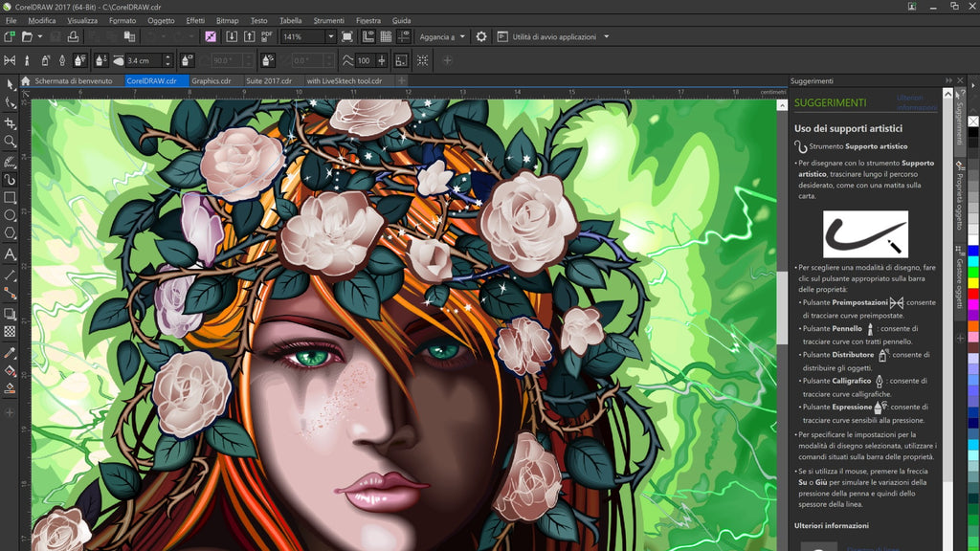Choose the Brush mode button
Viewport: 980px width, 551px height.
pyautogui.click(x=27, y=60)
